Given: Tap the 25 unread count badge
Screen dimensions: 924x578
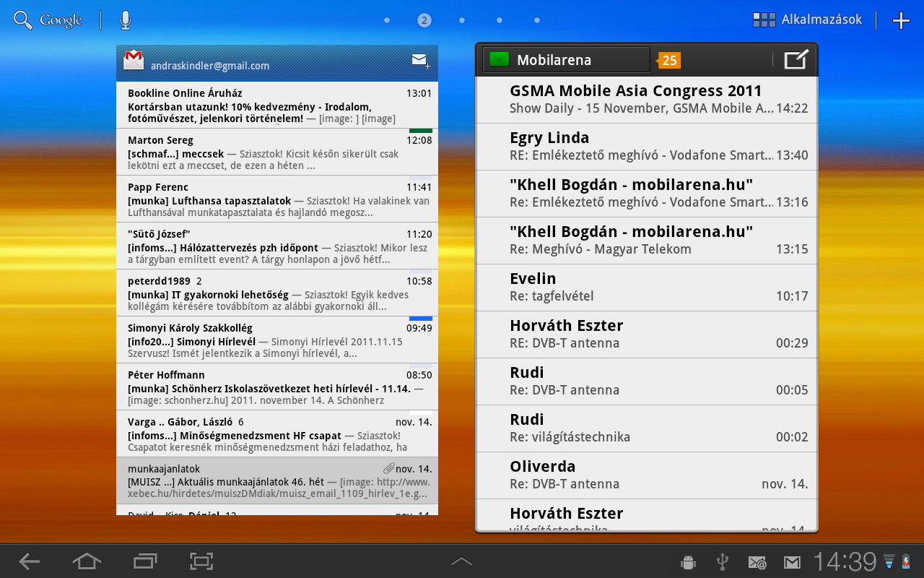Looking at the screenshot, I should (x=668, y=61).
